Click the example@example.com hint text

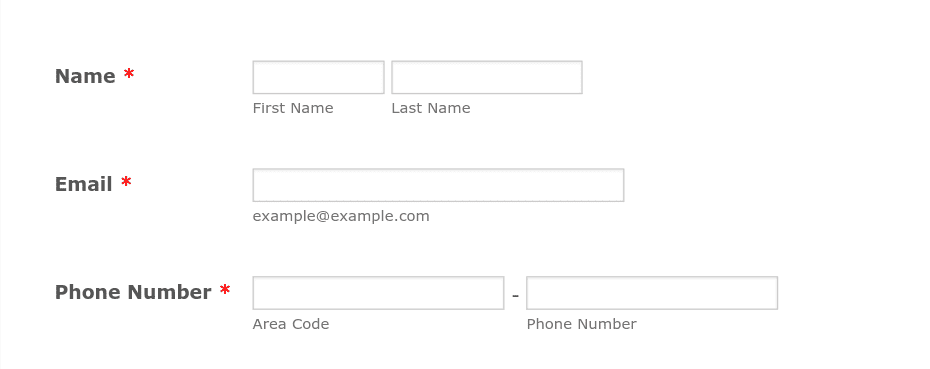341,217
